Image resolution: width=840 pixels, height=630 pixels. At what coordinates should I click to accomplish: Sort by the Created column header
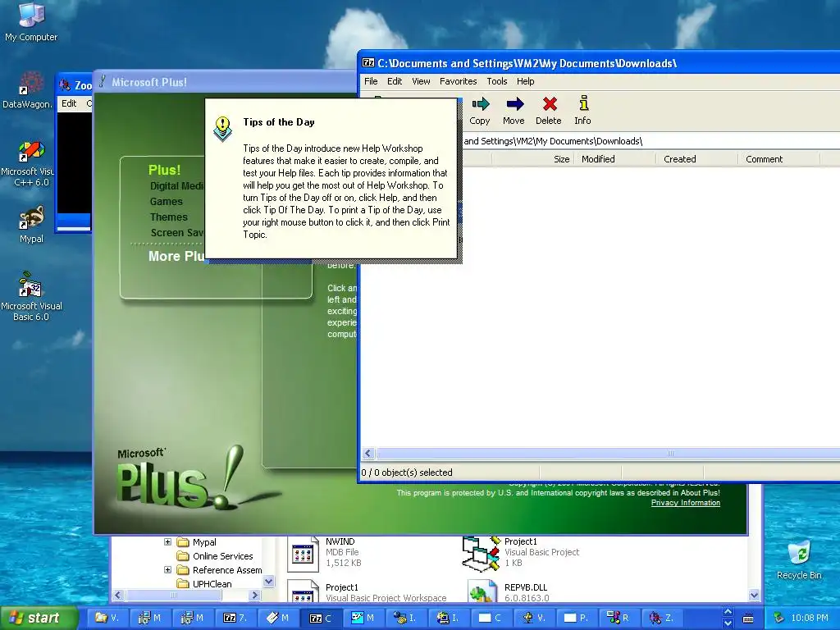coord(697,159)
